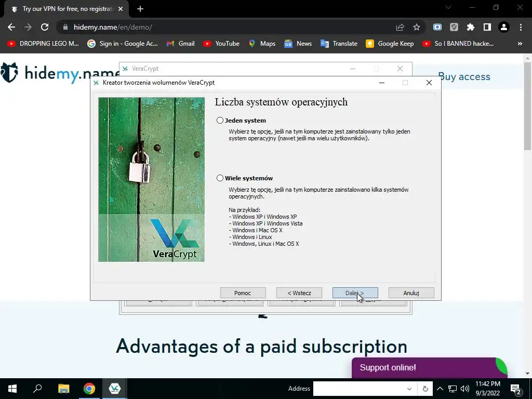Go back with the "< Wstecz" button
Viewport: 532px width, 399px height.
tap(299, 293)
